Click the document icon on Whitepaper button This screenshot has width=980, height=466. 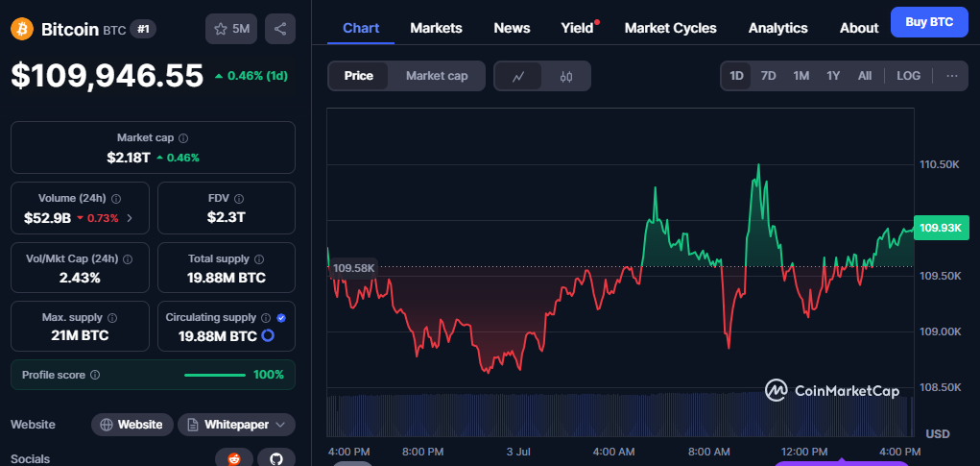193,425
